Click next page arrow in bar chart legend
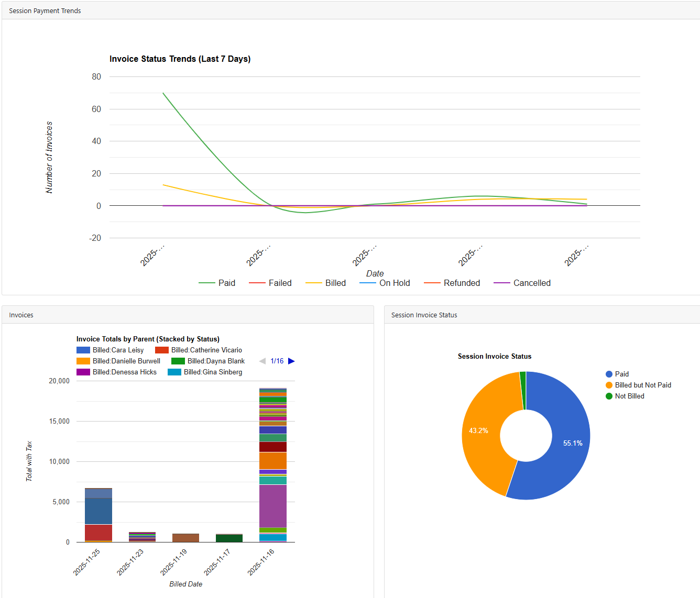Image resolution: width=700 pixels, height=598 pixels. (x=291, y=361)
